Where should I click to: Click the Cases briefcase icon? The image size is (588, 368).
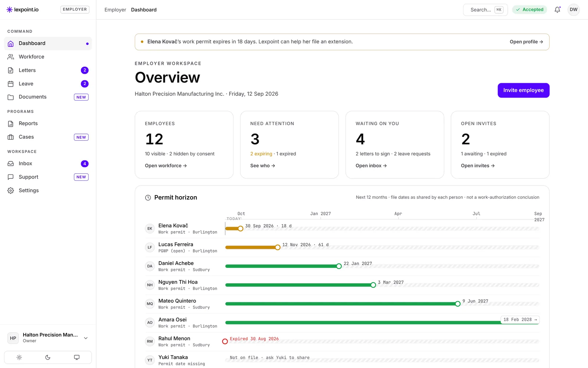click(11, 137)
